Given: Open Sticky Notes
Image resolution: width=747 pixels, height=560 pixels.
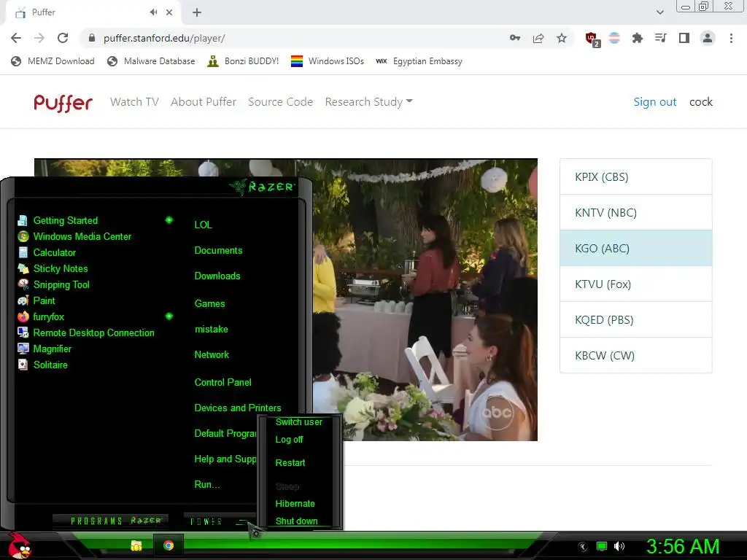Looking at the screenshot, I should pyautogui.click(x=53, y=268).
